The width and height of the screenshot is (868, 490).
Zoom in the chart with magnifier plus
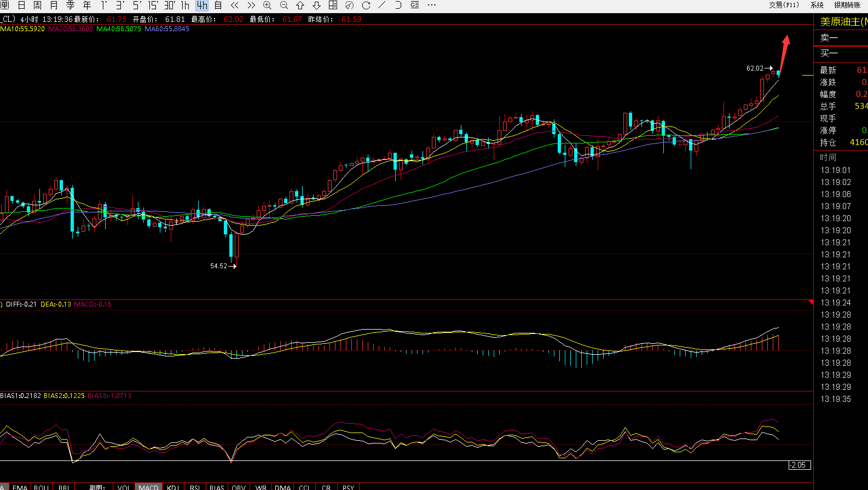(267, 5)
